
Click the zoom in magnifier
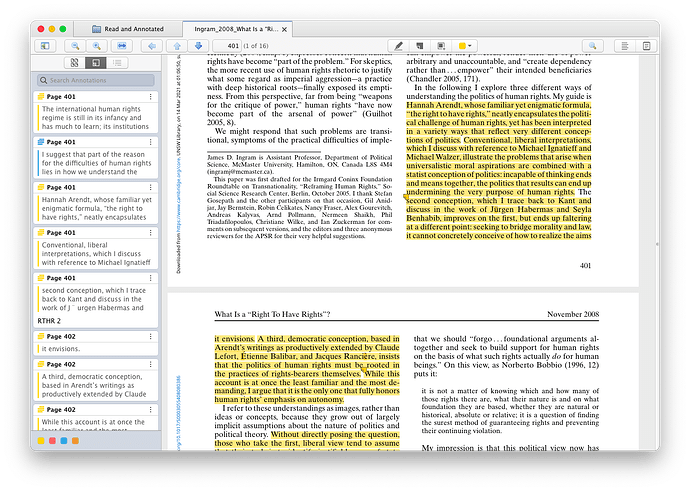(x=97, y=46)
